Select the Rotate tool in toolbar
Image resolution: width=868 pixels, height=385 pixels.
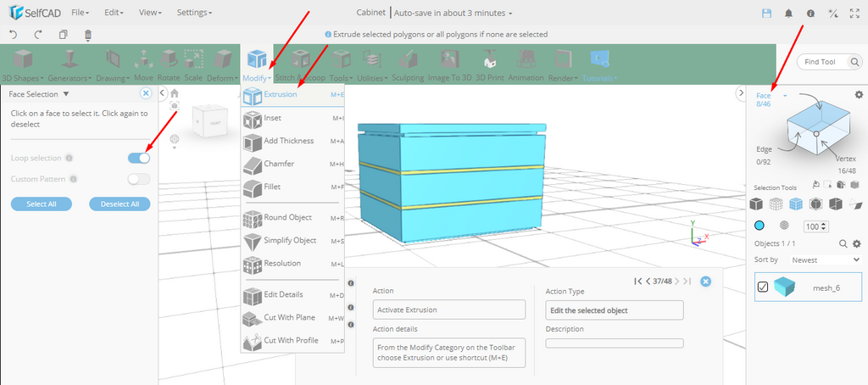(x=169, y=63)
